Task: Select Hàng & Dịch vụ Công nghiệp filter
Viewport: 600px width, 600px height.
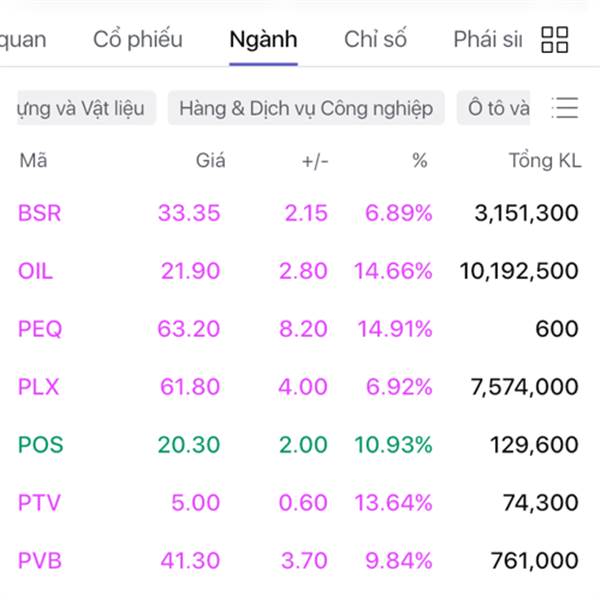Action: (x=306, y=108)
